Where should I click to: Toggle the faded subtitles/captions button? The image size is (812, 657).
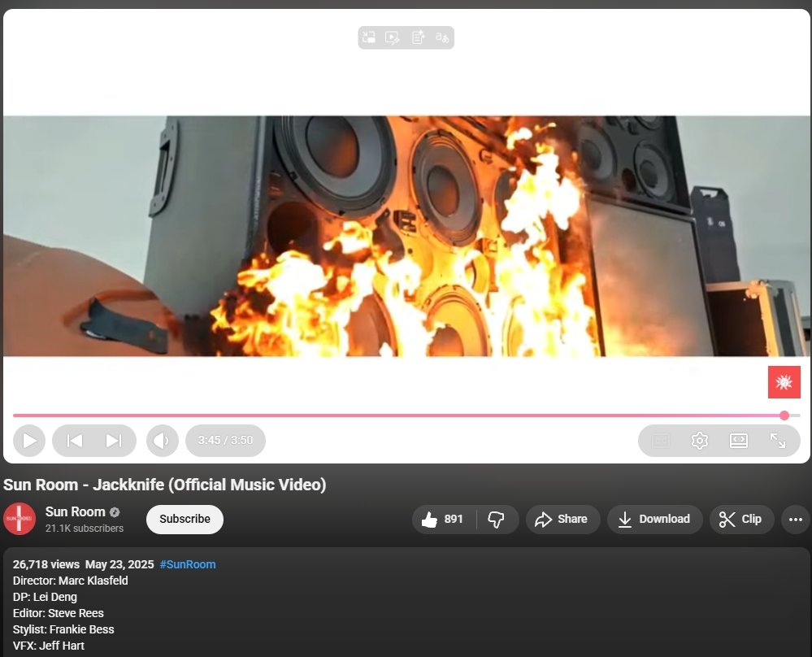pyautogui.click(x=660, y=441)
